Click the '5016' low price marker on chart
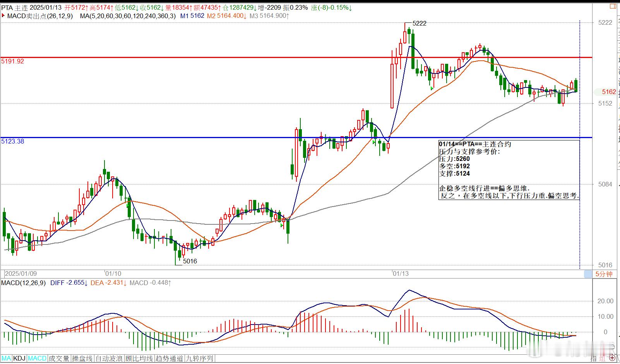This screenshot has width=620, height=364. click(190, 261)
